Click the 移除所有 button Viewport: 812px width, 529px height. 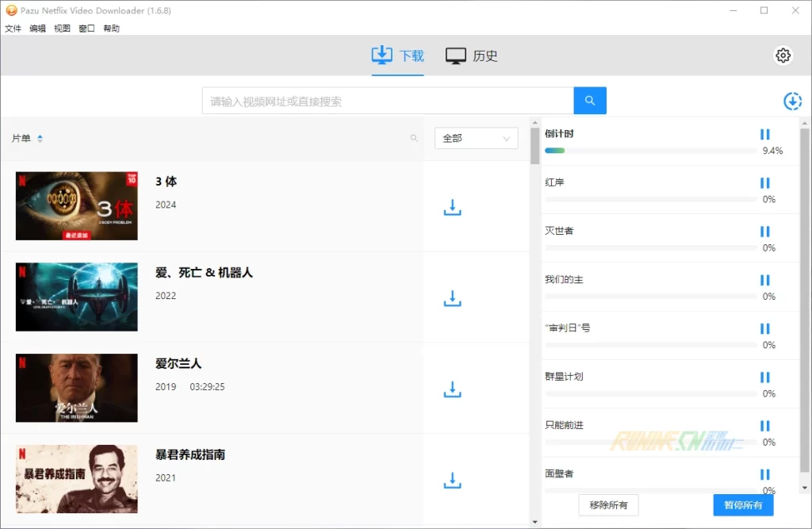[609, 505]
